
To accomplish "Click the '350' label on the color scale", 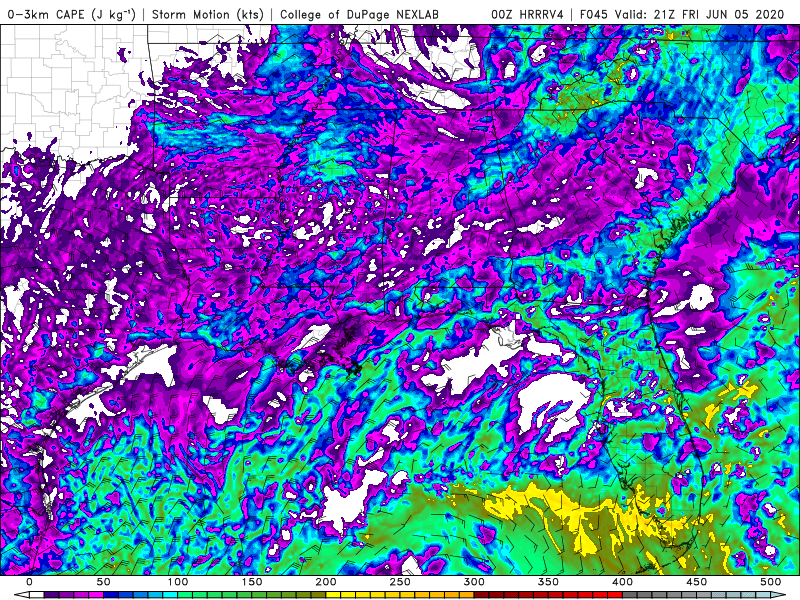I will (x=548, y=582).
